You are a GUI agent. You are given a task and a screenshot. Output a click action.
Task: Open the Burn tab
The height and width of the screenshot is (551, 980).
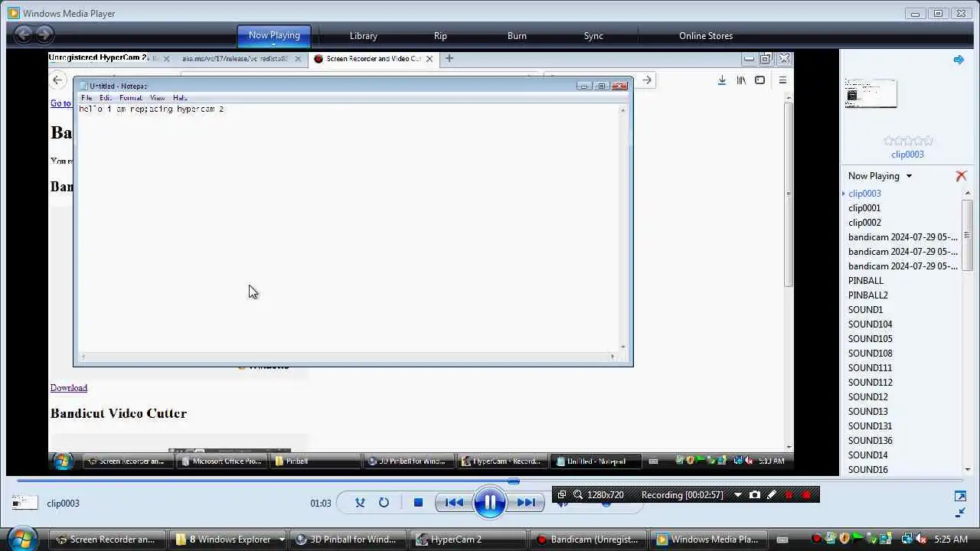tap(517, 36)
